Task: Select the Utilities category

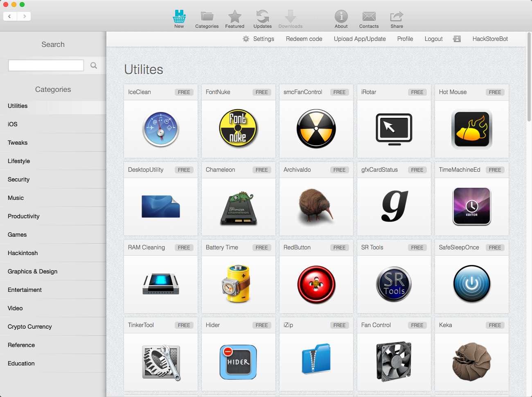Action: click(53, 106)
